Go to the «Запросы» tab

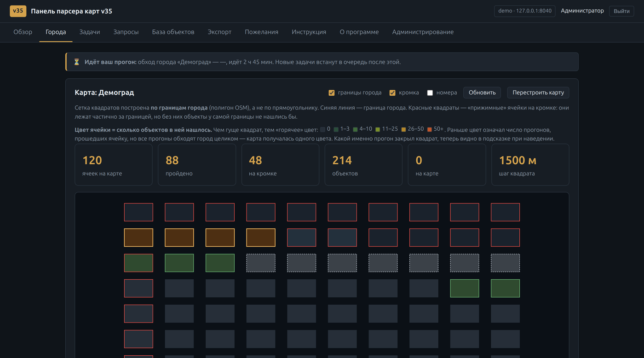(x=126, y=32)
